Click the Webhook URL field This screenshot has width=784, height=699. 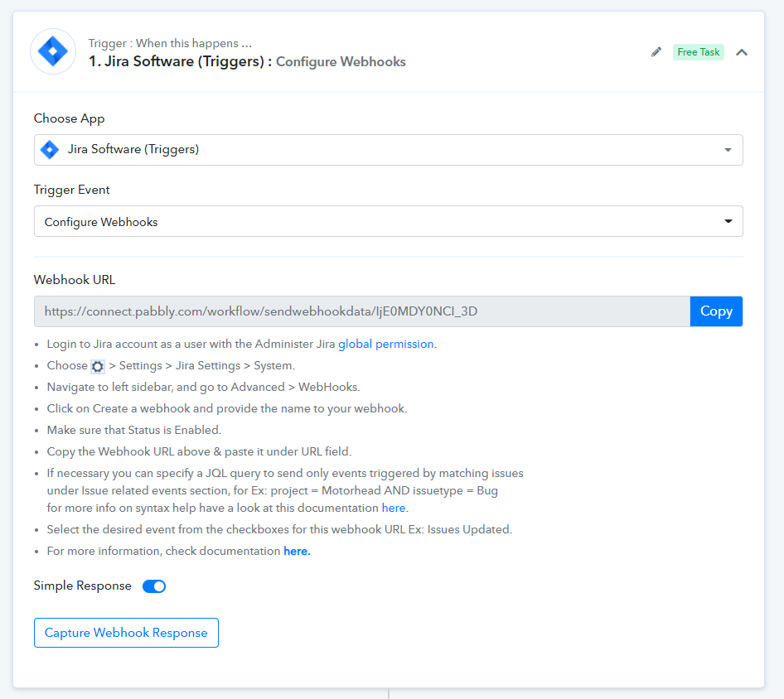tap(362, 311)
